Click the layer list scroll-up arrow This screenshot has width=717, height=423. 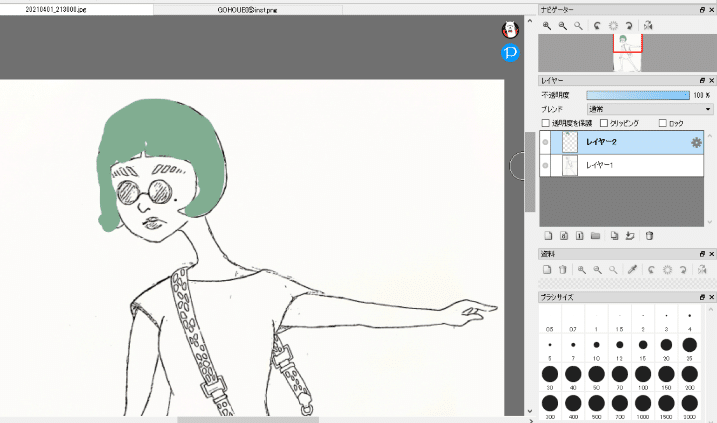pyautogui.click(x=710, y=136)
